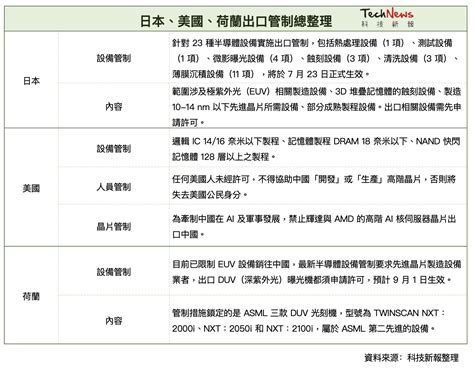This screenshot has height=372, width=474.
Task: Click the paragraph starting 範圍涉及極紫外光 (EUV)
Action: point(317,107)
